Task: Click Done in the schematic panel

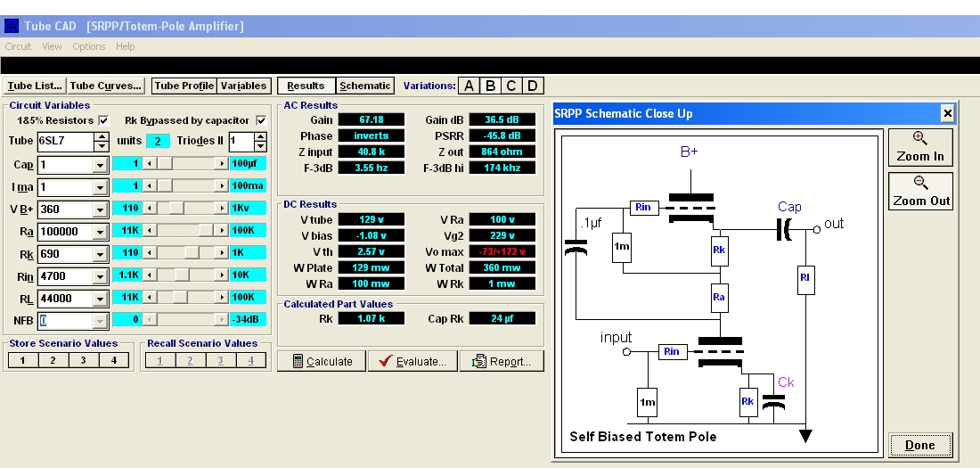Action: click(x=920, y=446)
